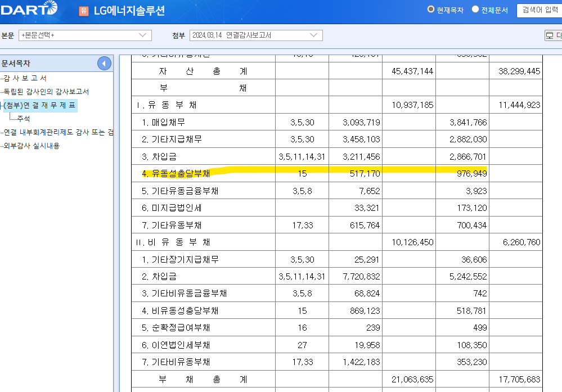562x392 pixels.
Task: Click 기타유동부채 amount 615,764
Action: [x=365, y=226]
